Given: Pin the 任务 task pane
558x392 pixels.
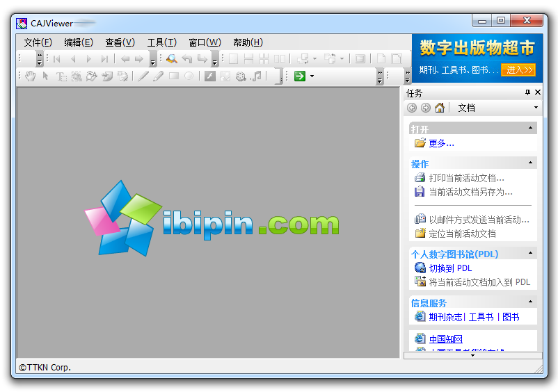Looking at the screenshot, I should (x=528, y=92).
